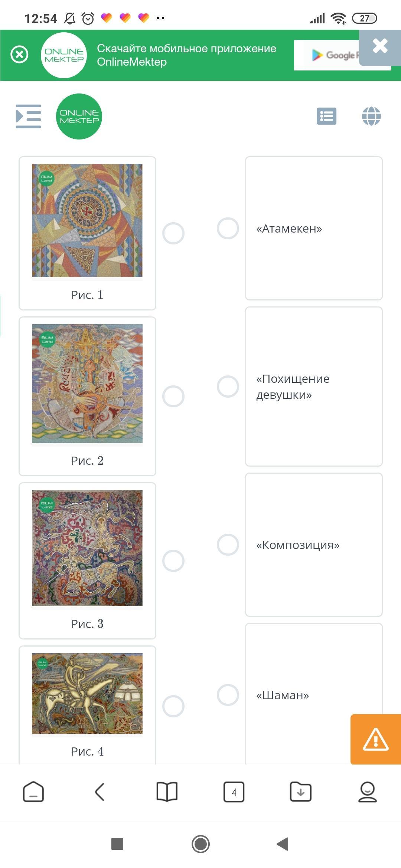Open browser profile icon
401x868 pixels.
(x=368, y=792)
